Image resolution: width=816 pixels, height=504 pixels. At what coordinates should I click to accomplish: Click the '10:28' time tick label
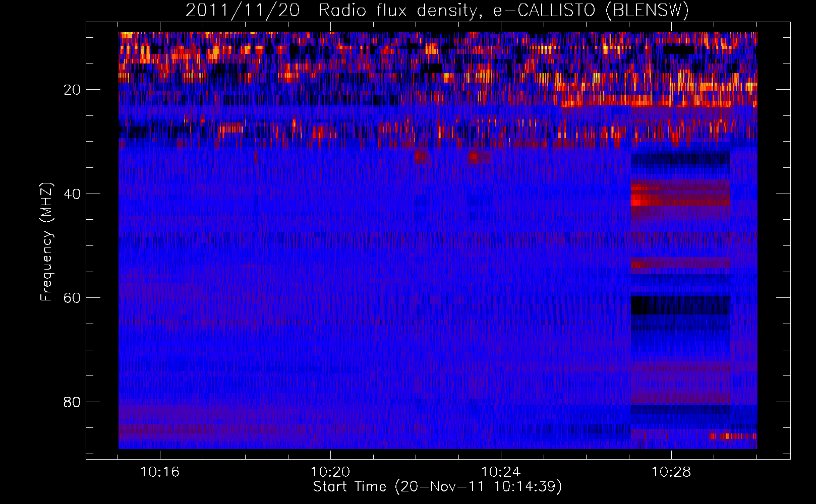(671, 472)
